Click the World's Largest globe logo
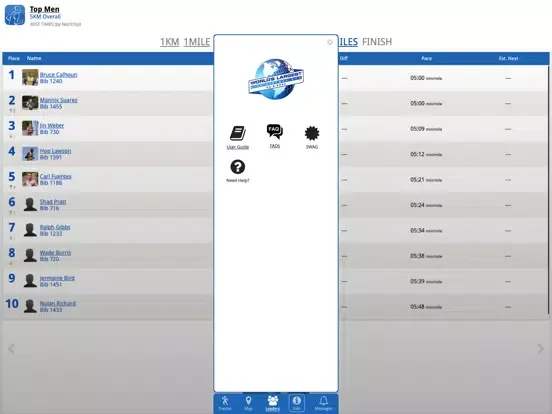Viewport: 552px width, 414px height. click(276, 79)
